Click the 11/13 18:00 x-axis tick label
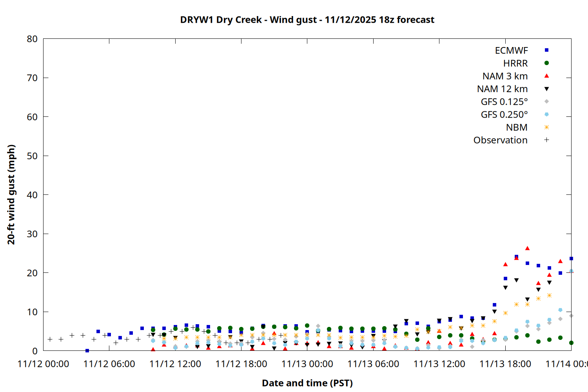 click(x=505, y=364)
